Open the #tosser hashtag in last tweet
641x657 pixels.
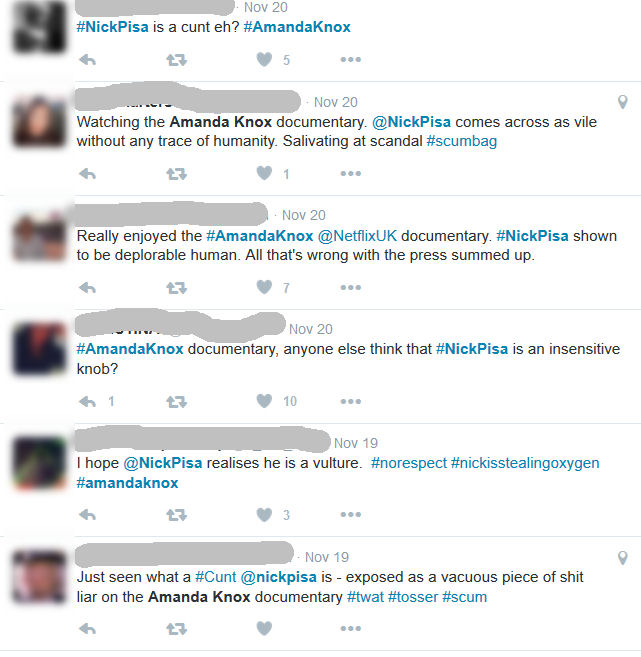click(x=413, y=597)
